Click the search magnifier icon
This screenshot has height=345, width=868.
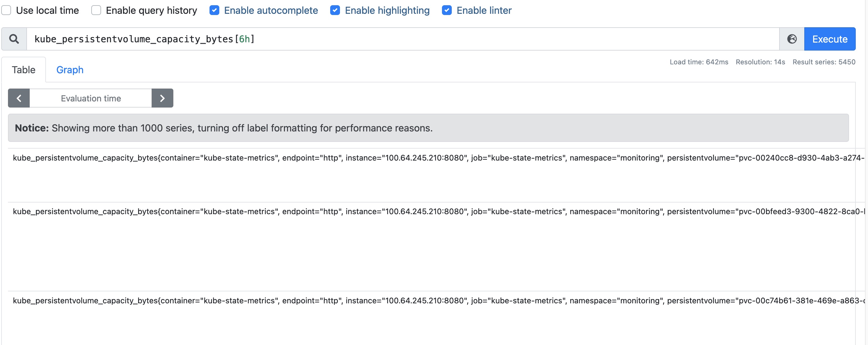tap(14, 38)
